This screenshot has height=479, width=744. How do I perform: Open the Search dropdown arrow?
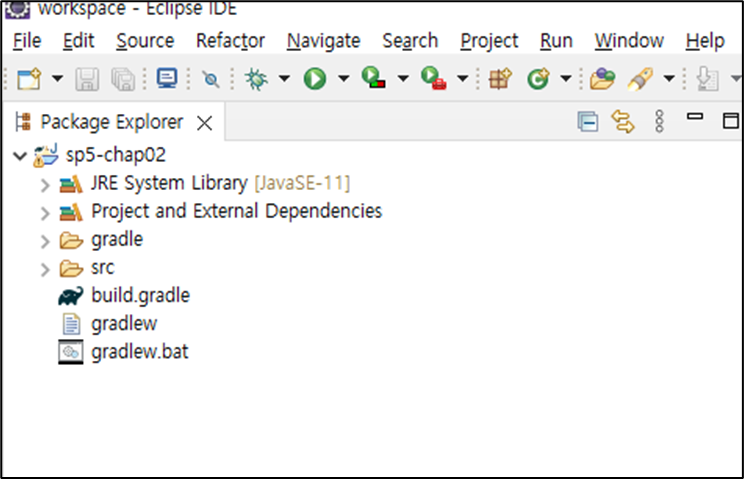click(669, 79)
